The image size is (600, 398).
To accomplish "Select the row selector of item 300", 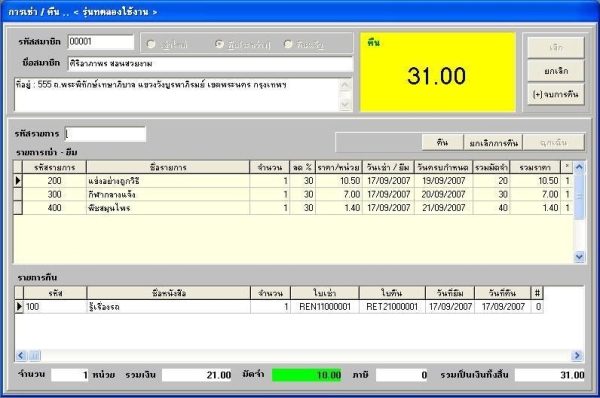I will point(18,194).
